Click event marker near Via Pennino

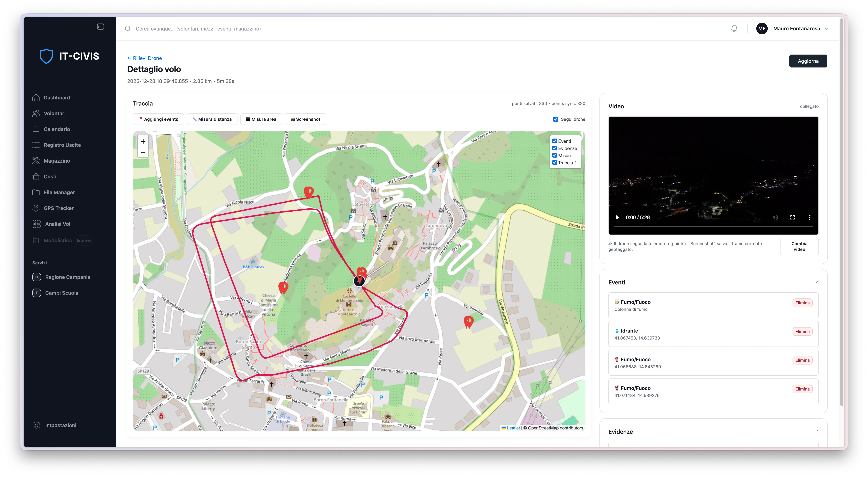point(468,322)
